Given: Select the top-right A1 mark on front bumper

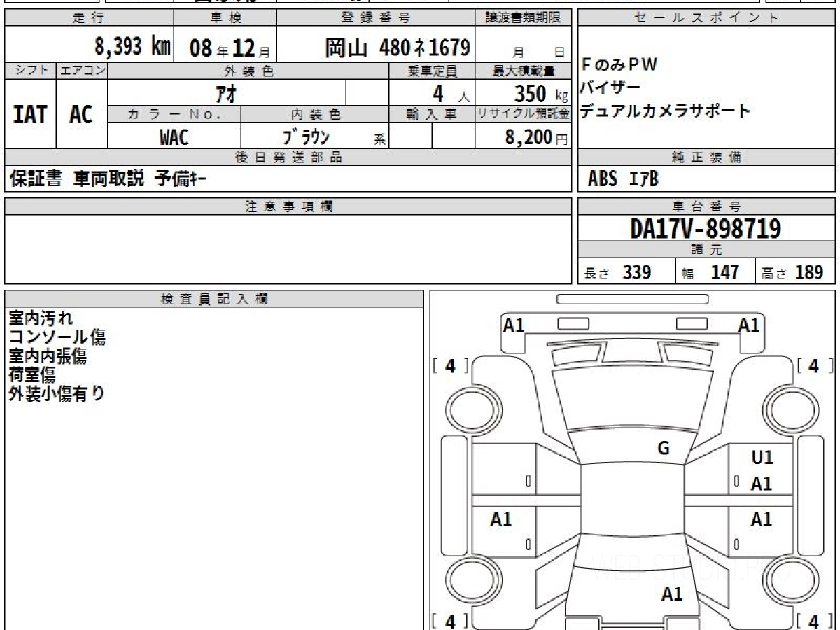Looking at the screenshot, I should coord(748,325).
